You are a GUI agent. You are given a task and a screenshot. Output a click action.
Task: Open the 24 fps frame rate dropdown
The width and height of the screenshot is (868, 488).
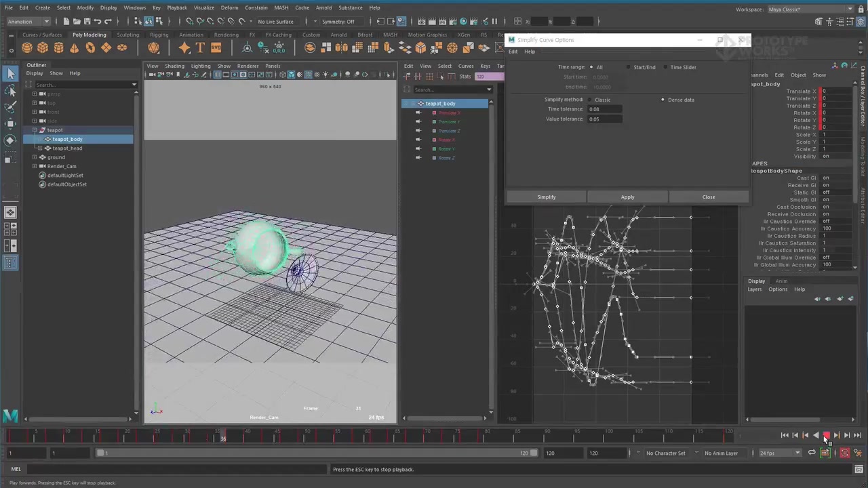[x=780, y=453]
